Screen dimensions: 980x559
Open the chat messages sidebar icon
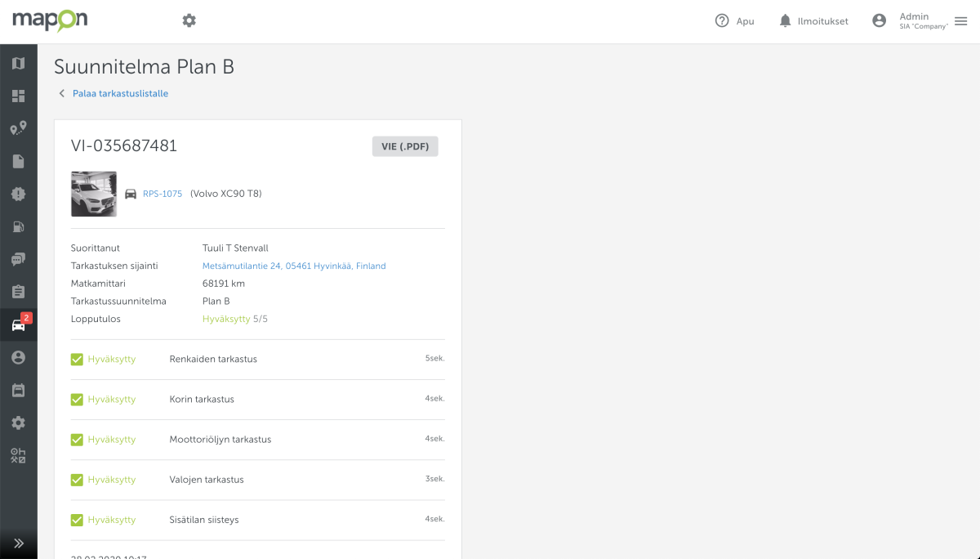18,259
